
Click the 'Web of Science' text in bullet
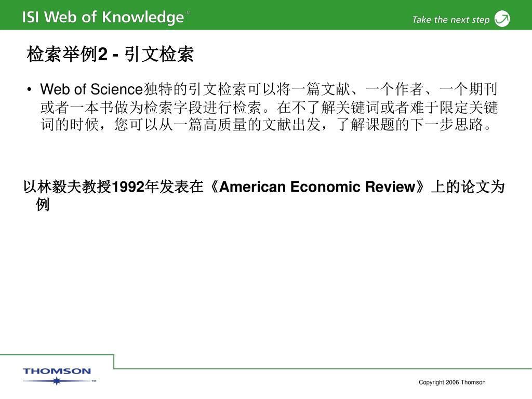tap(91, 89)
